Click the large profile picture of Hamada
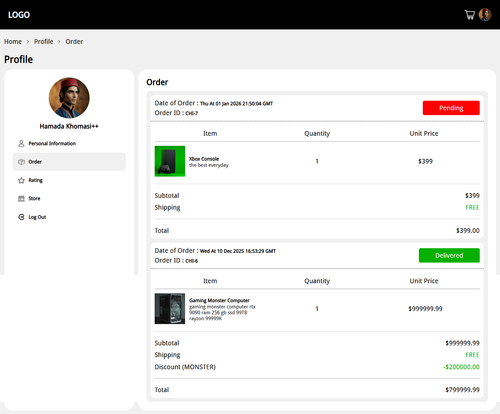 (x=69, y=98)
